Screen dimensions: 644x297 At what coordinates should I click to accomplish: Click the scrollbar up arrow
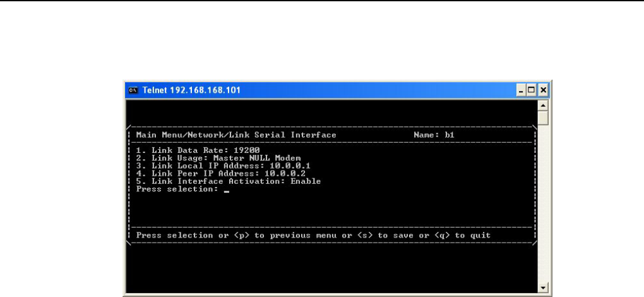coord(543,104)
